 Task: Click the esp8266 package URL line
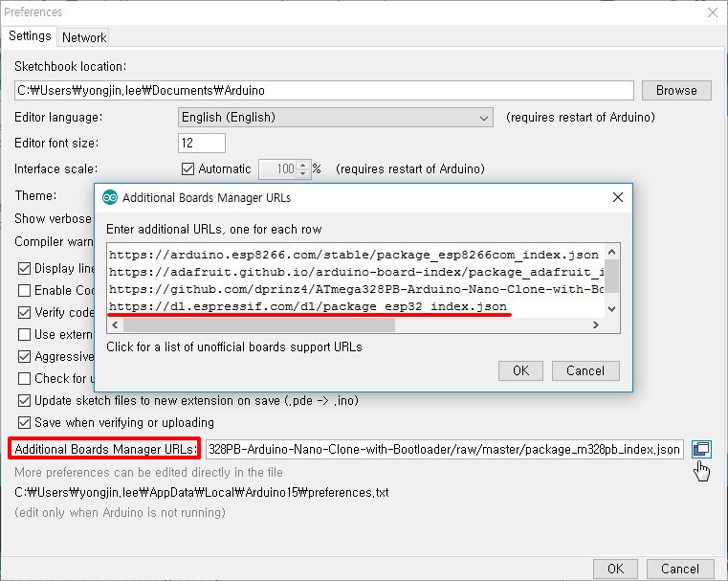click(354, 255)
